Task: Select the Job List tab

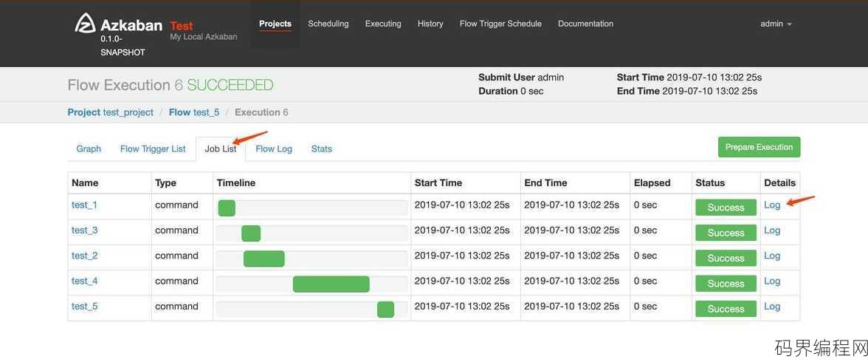Action: (220, 148)
